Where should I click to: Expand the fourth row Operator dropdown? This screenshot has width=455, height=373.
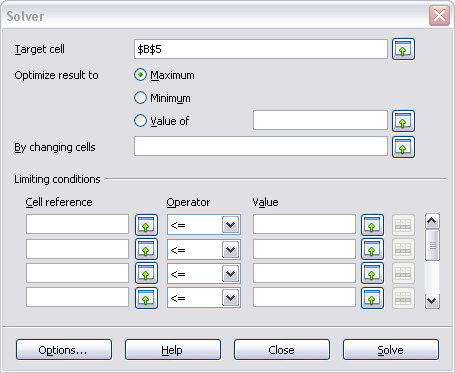pyautogui.click(x=231, y=298)
